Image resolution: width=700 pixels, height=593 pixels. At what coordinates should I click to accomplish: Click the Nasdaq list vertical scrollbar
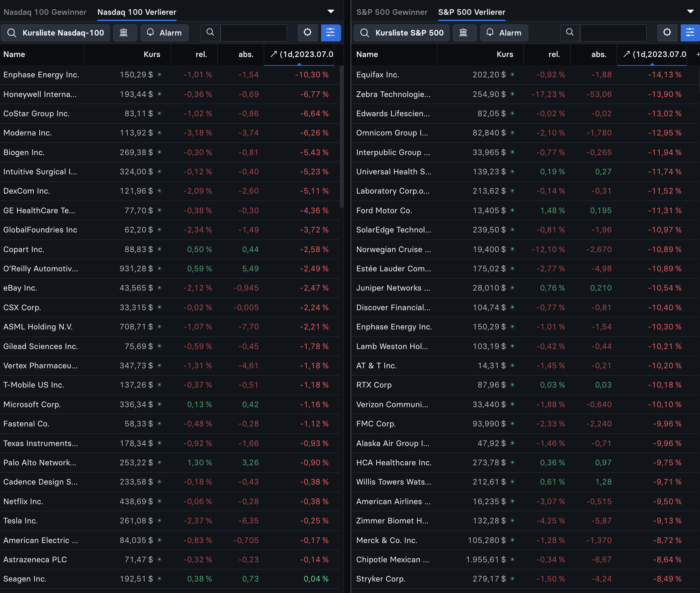[x=342, y=136]
